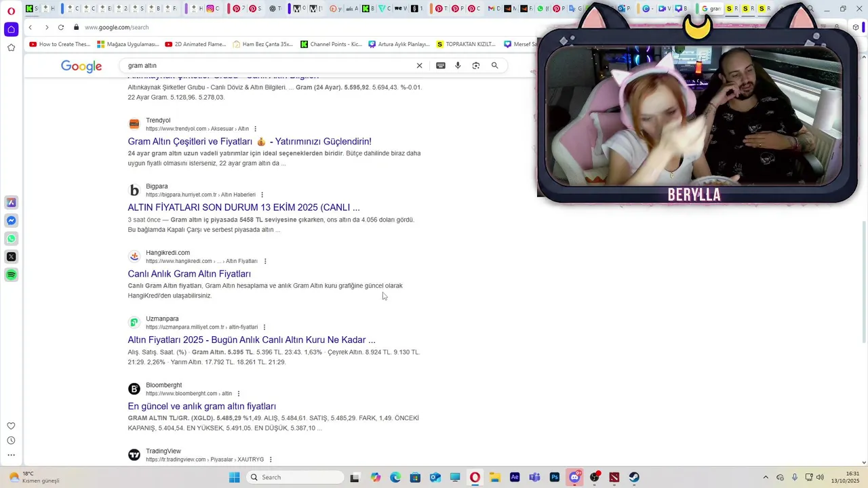The width and height of the screenshot is (868, 488).
Task: Open sidebar three-dot more options
Action: [11, 455]
